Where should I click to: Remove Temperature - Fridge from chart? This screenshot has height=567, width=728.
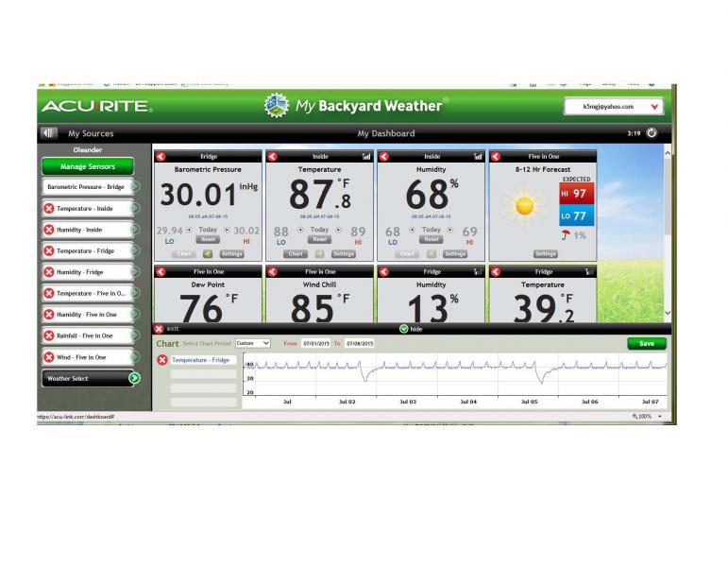(x=162, y=360)
